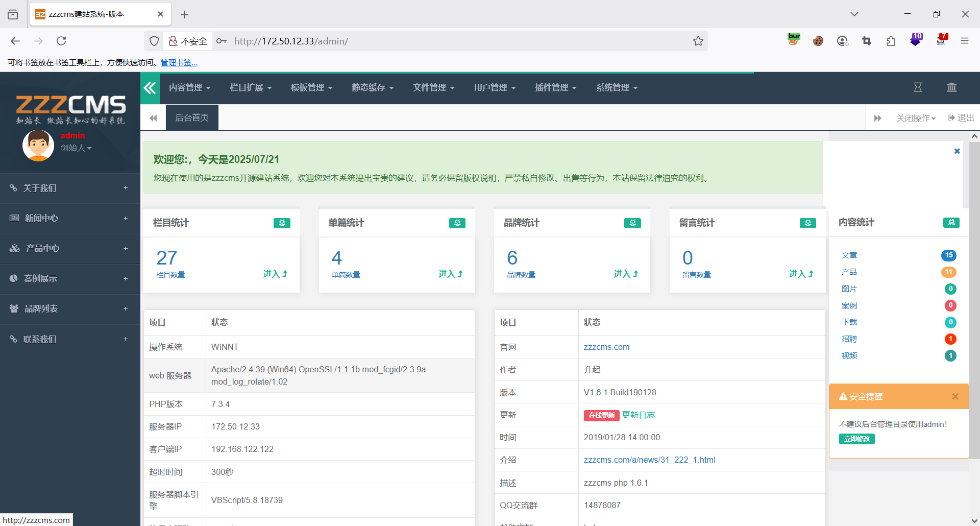The height and width of the screenshot is (526, 980).
Task: Open the 模板管理 dropdown menu
Action: [312, 88]
